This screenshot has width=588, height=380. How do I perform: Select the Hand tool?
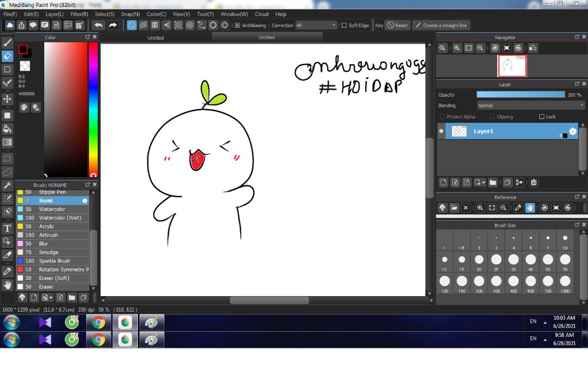coord(7,285)
